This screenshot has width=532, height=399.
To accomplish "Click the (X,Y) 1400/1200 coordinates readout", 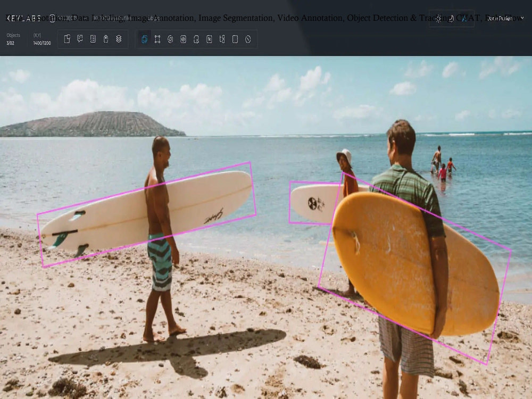I will point(42,39).
